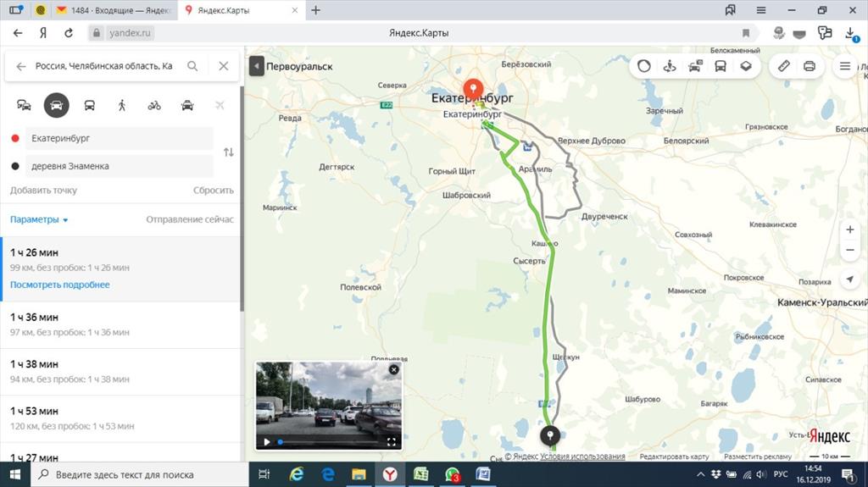The width and height of the screenshot is (868, 487).
Task: Open Yandex home via Я button
Action: coord(43,33)
